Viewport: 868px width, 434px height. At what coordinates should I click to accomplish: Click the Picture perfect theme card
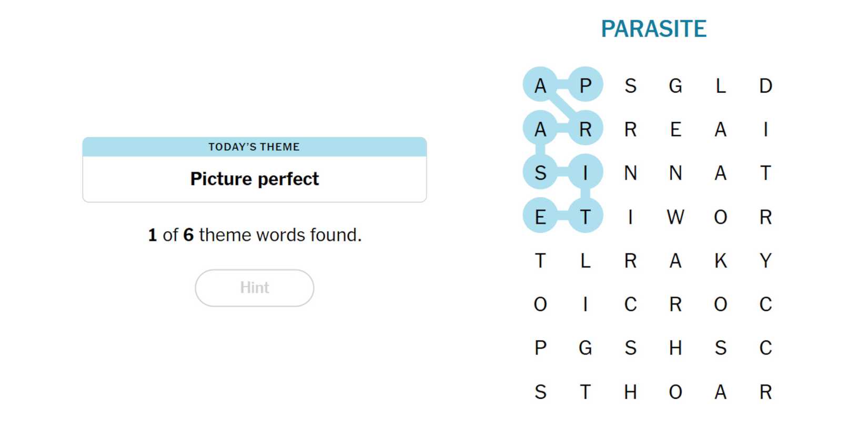coord(255,170)
